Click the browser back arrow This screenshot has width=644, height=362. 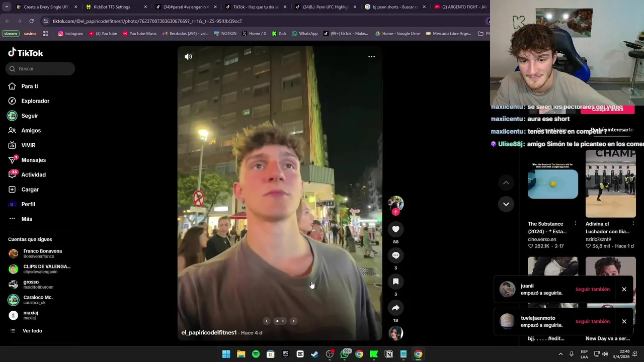point(7,21)
